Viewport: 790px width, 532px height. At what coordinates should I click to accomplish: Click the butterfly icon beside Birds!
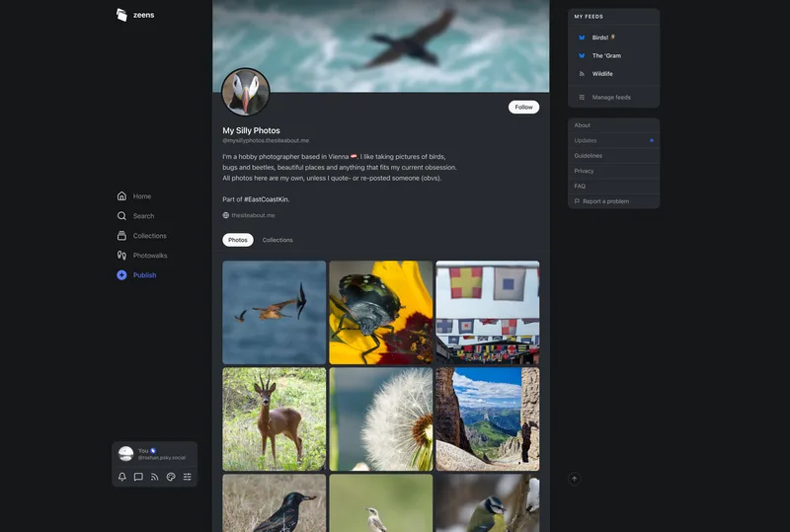click(x=582, y=38)
